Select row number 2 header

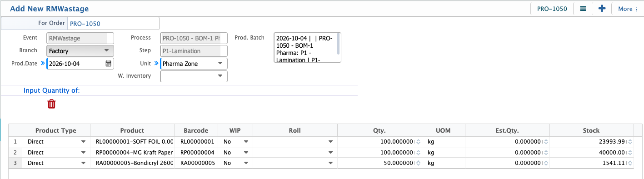pyautogui.click(x=15, y=152)
